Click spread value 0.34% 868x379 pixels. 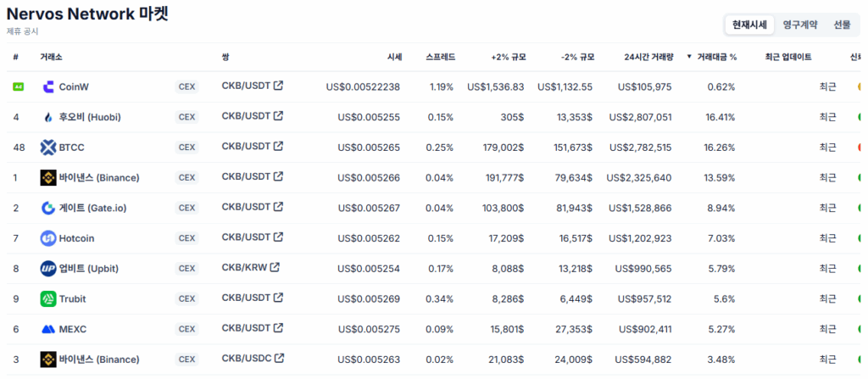(440, 299)
